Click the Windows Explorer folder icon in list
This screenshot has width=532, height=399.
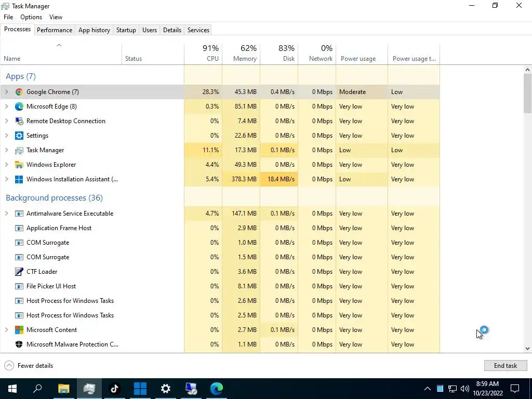tap(19, 165)
